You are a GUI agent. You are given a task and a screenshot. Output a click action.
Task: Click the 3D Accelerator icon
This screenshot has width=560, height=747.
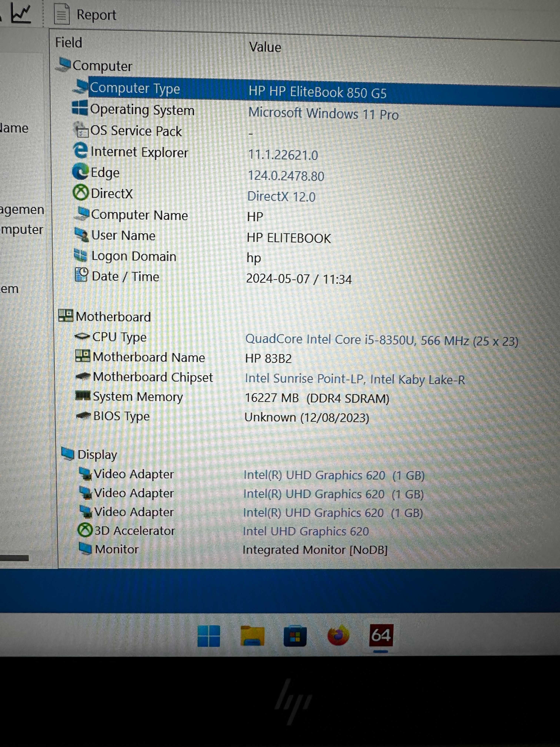click(x=85, y=530)
